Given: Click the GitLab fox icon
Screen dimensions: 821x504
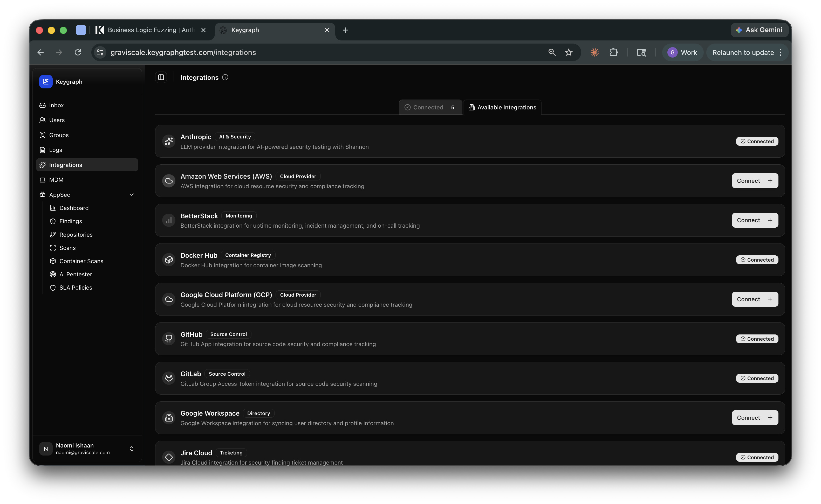Looking at the screenshot, I should tap(169, 378).
